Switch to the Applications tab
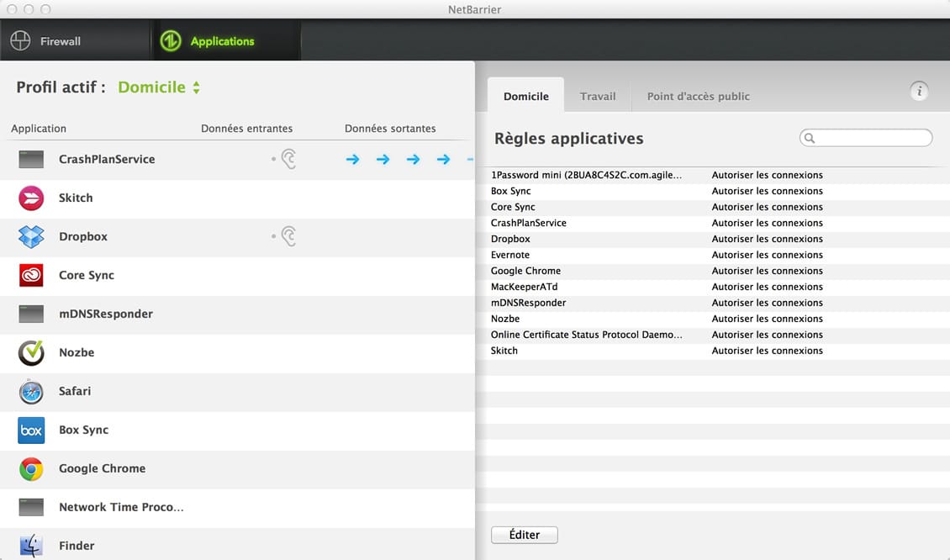Image resolution: width=950 pixels, height=560 pixels. 227,40
